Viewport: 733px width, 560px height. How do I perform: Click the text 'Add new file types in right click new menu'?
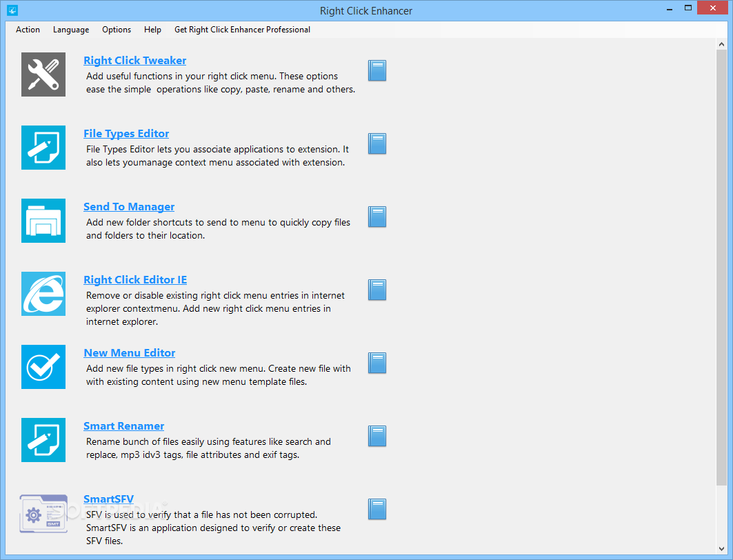(175, 369)
